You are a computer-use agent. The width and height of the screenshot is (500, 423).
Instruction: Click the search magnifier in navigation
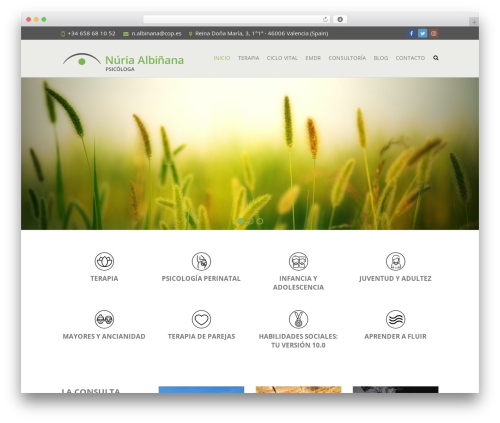point(436,58)
